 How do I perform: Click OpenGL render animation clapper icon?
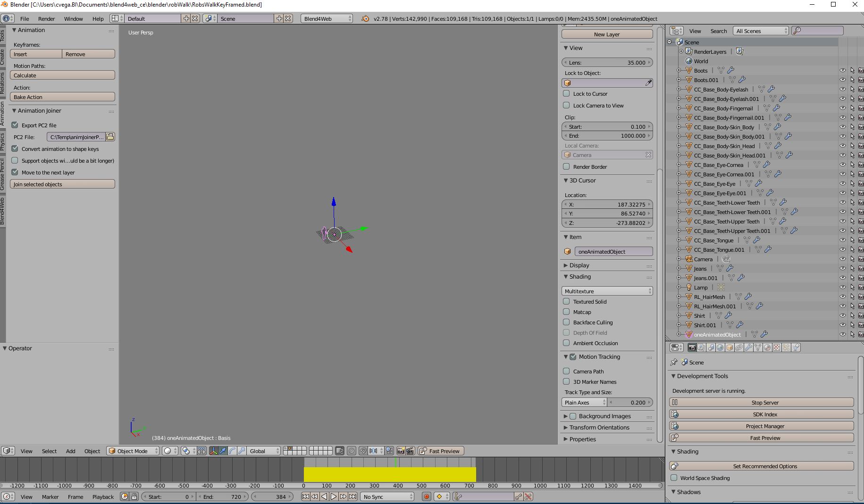click(410, 451)
